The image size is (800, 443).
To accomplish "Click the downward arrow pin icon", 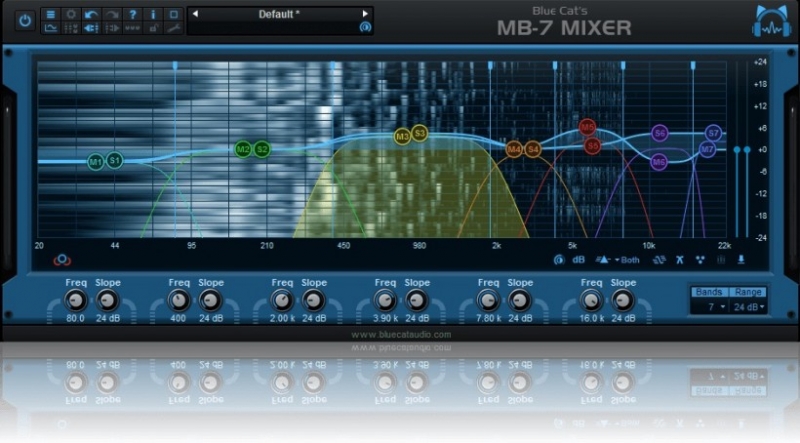I will click(741, 260).
